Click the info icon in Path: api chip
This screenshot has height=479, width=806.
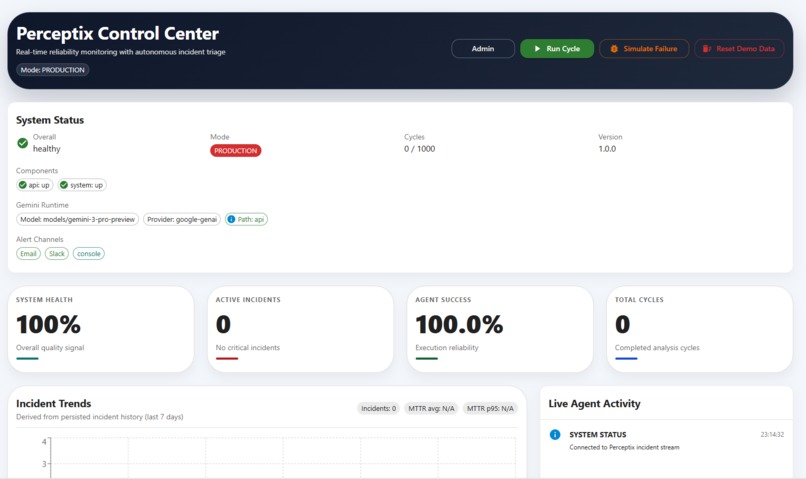(x=231, y=219)
